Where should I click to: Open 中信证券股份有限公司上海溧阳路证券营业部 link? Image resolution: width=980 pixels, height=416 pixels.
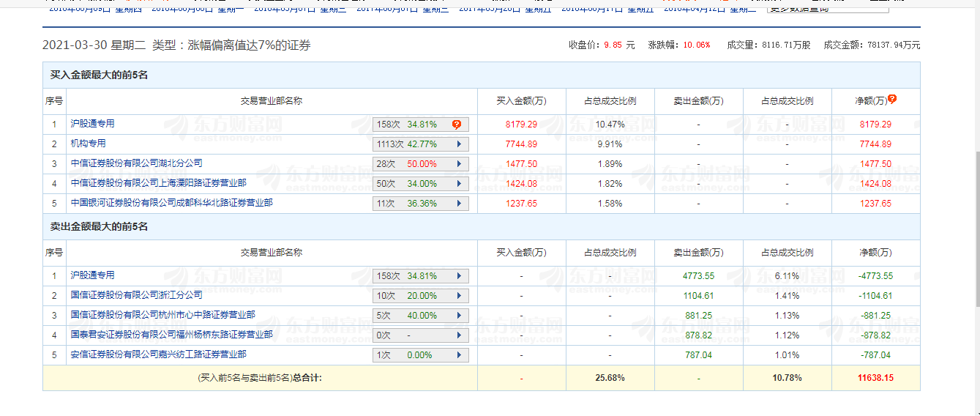(x=158, y=183)
